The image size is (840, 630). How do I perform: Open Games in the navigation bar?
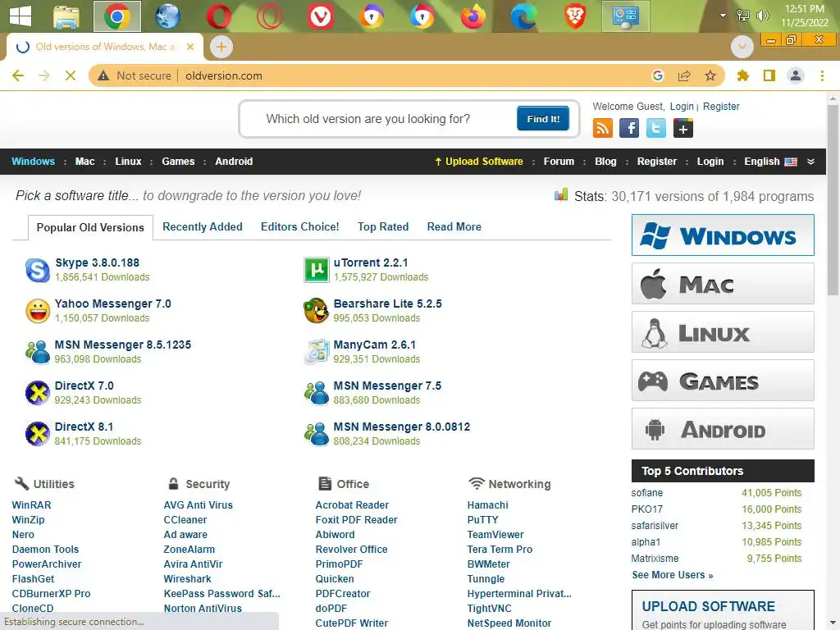[178, 162]
